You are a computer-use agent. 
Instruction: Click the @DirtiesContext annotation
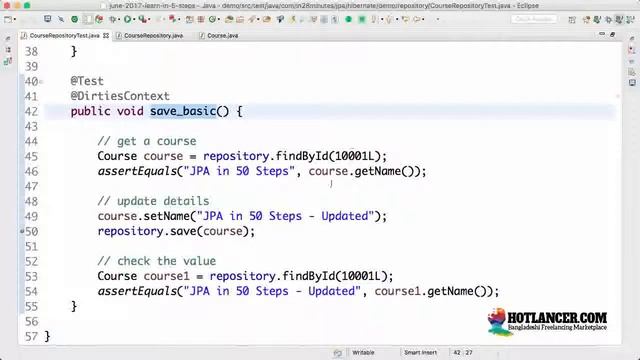pos(120,96)
